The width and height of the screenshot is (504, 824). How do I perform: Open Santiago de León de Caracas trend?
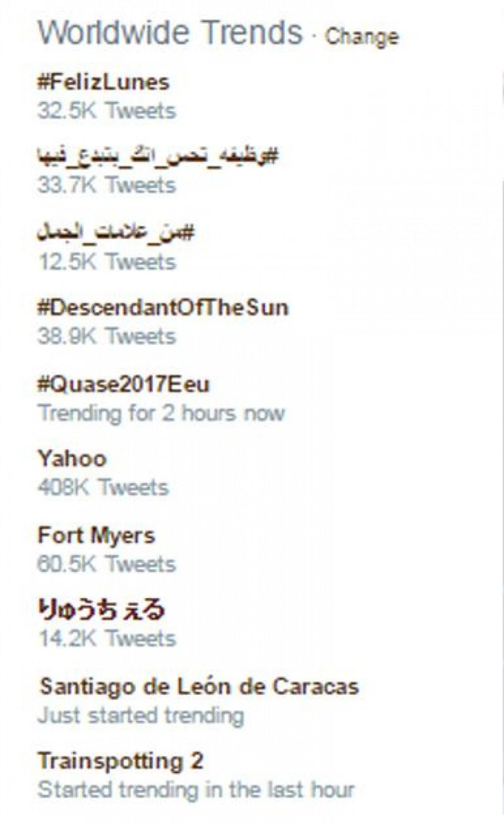click(x=199, y=686)
